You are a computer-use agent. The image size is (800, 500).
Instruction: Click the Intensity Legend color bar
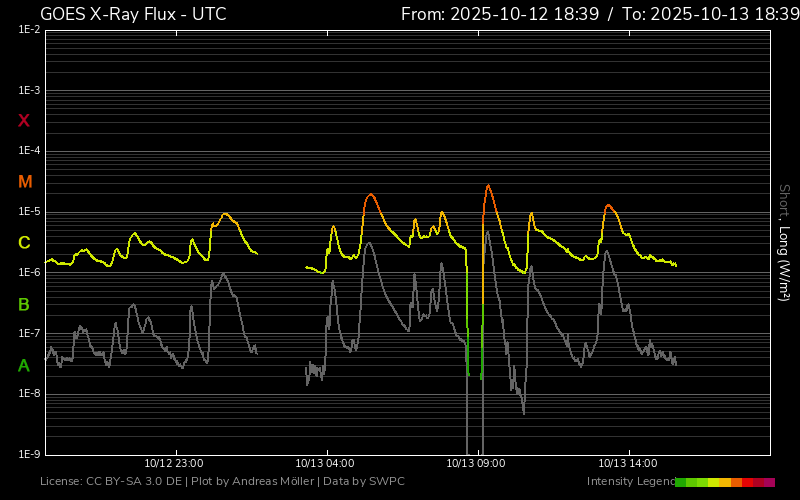[x=725, y=482]
